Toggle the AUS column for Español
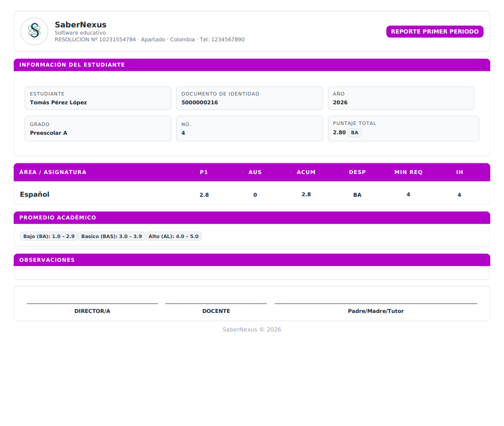Screen dimensions: 504x426 (x=255, y=194)
